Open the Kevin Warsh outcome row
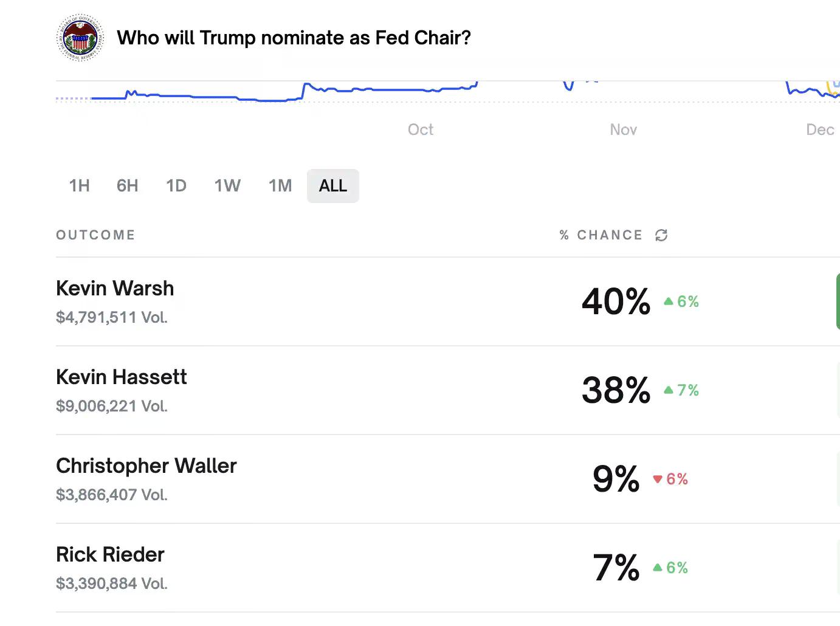The width and height of the screenshot is (840, 626). tap(115, 289)
